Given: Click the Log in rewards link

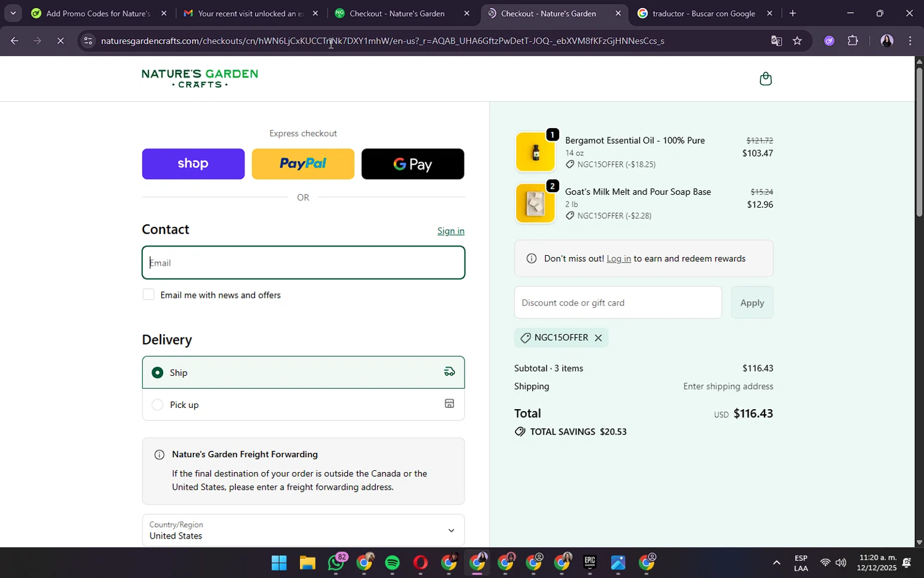Looking at the screenshot, I should click(x=618, y=259).
